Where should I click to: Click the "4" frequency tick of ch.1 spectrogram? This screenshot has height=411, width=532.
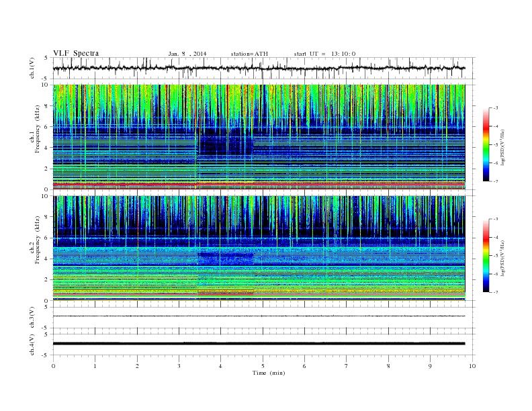coord(46,148)
